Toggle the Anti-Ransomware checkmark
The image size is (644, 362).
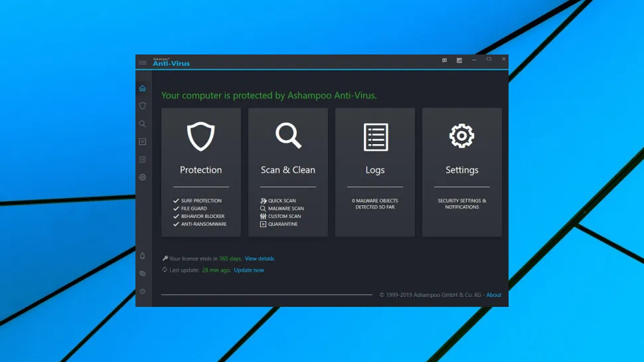176,225
